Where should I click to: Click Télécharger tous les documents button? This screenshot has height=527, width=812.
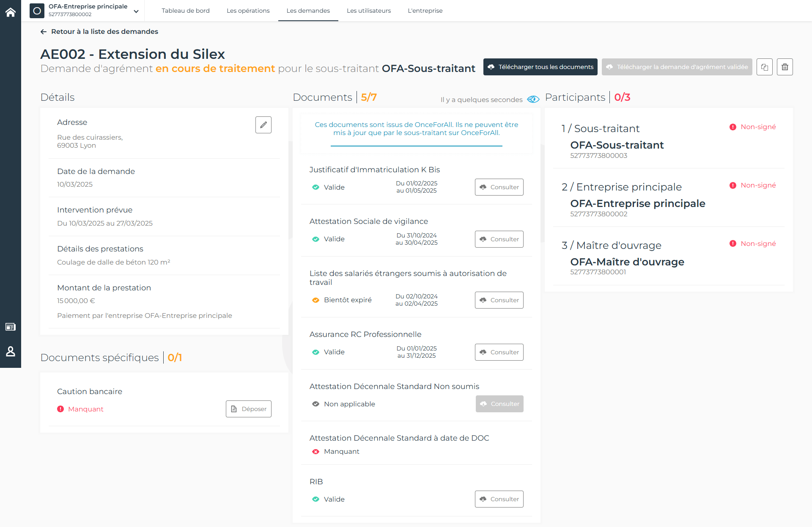[x=540, y=67]
